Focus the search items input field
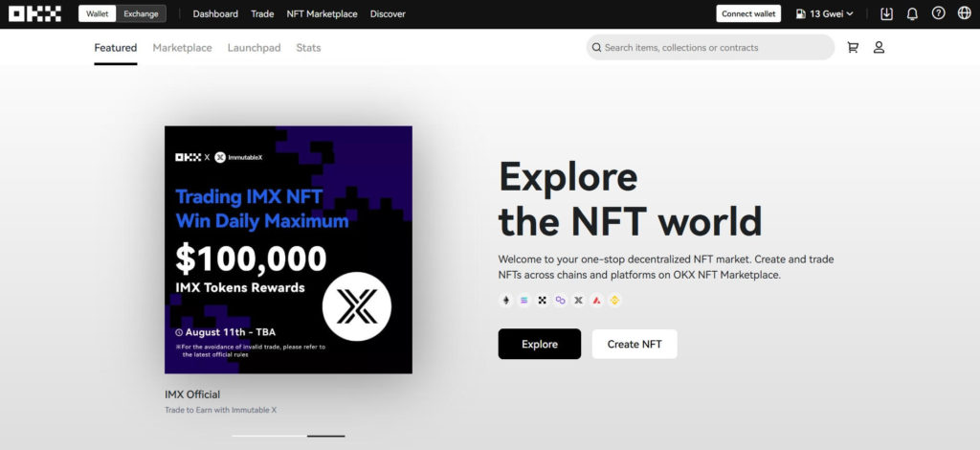Viewport: 980px width, 450px height. pos(710,48)
